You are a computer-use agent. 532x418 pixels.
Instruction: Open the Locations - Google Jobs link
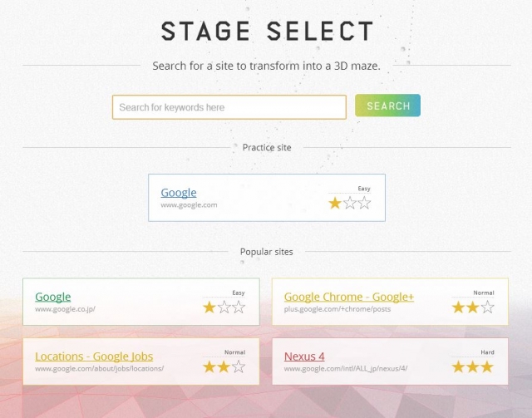point(94,357)
